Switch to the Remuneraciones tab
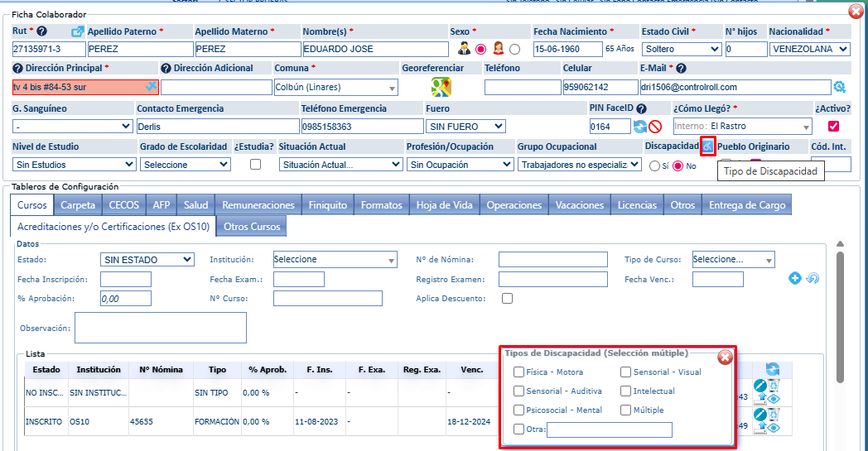 click(258, 204)
